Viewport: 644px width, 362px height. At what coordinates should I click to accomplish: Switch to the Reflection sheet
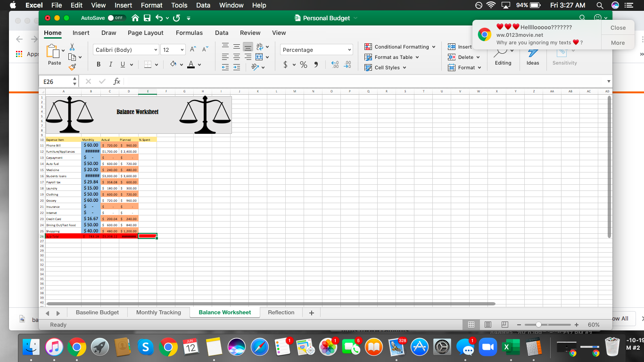pos(281,313)
